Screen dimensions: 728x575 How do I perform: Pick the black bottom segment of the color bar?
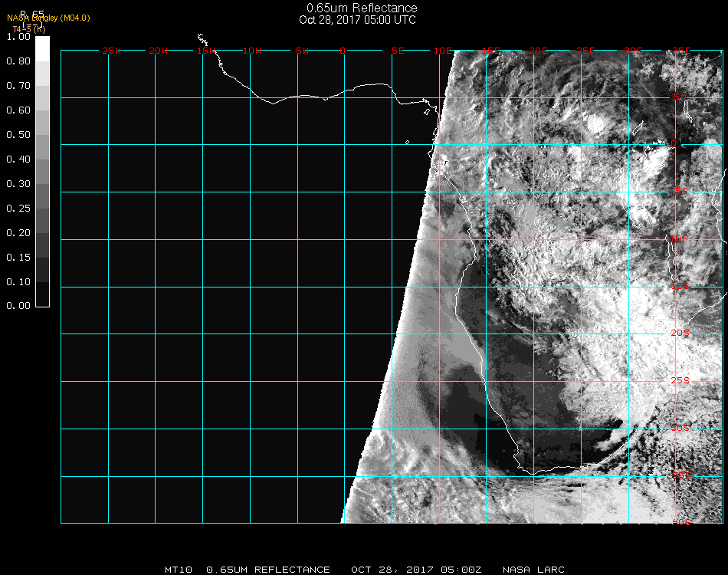pyautogui.click(x=42, y=294)
